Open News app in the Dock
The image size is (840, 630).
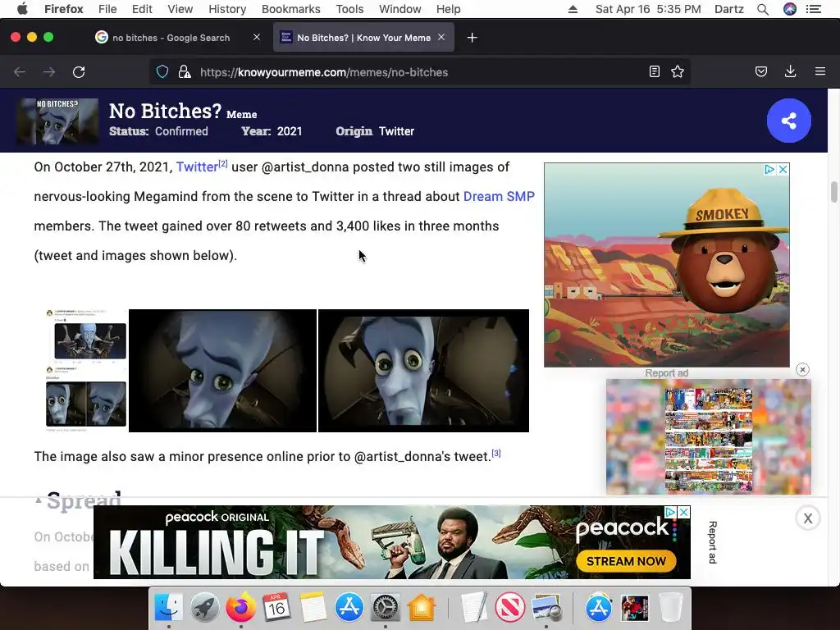click(509, 608)
